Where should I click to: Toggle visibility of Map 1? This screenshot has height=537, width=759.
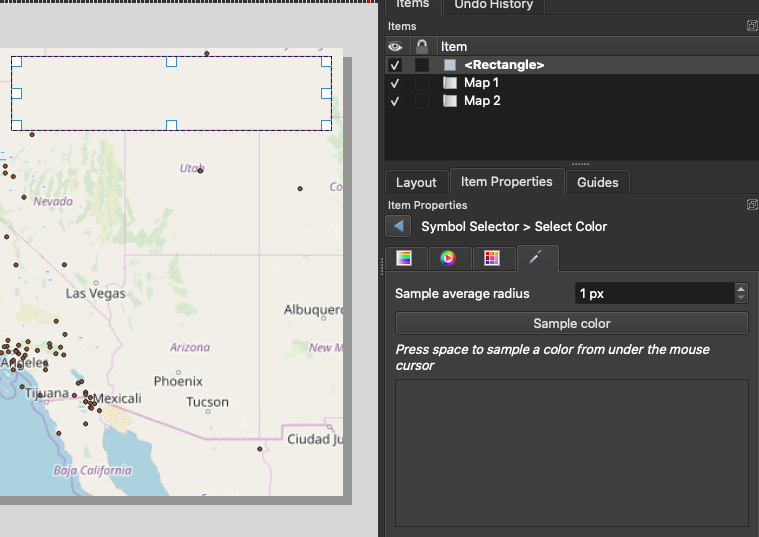(x=395, y=83)
